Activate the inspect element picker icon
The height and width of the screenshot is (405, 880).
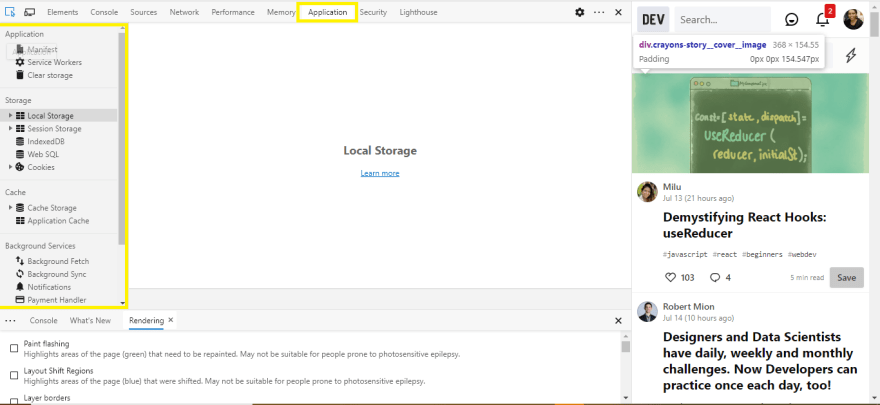pyautogui.click(x=10, y=12)
